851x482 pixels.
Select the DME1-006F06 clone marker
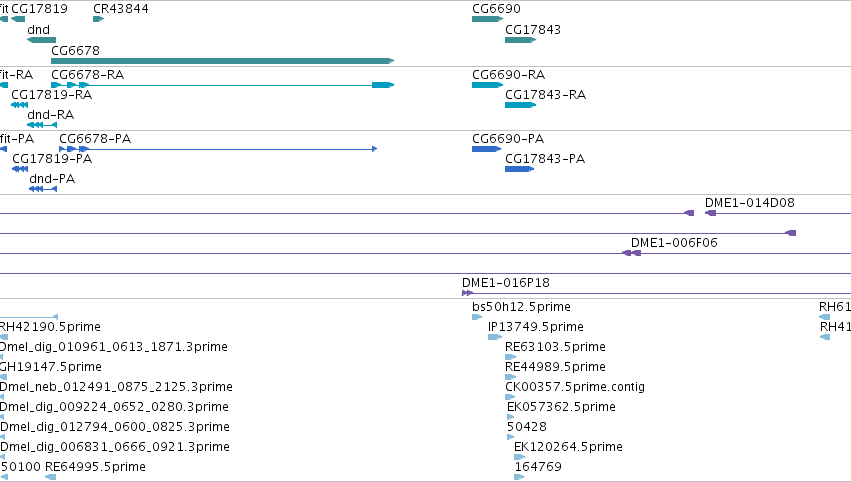click(x=632, y=253)
